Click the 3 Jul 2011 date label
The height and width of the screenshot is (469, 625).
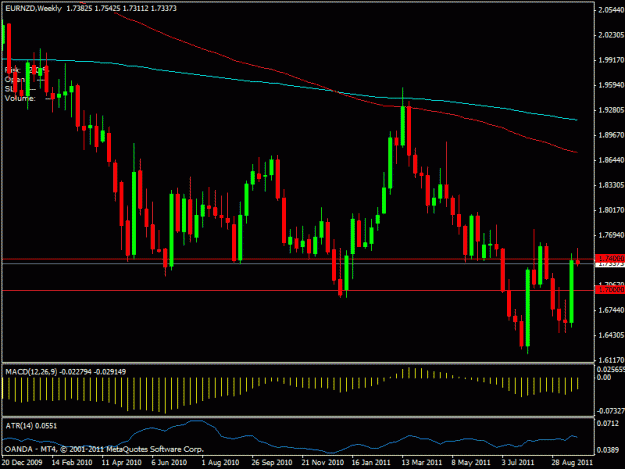click(518, 463)
